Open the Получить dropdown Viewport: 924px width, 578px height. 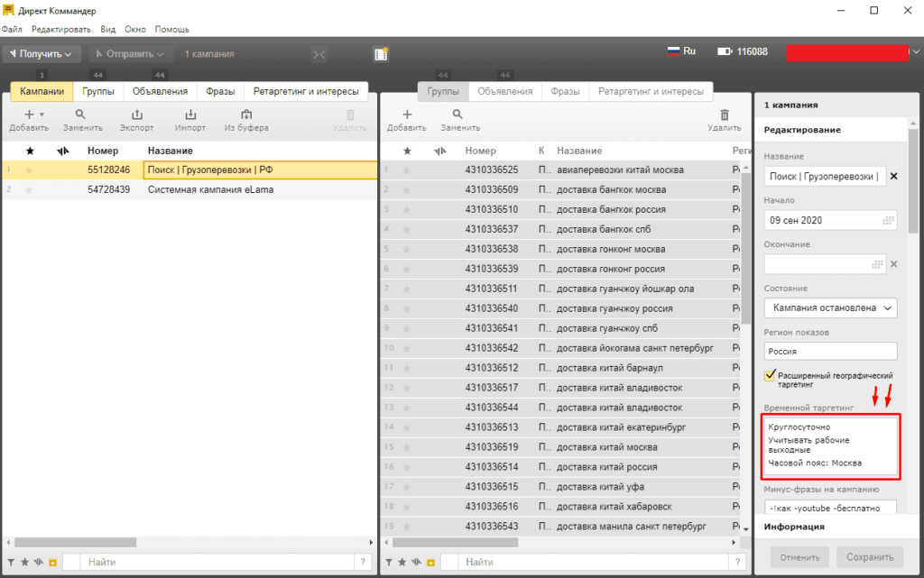[40, 54]
